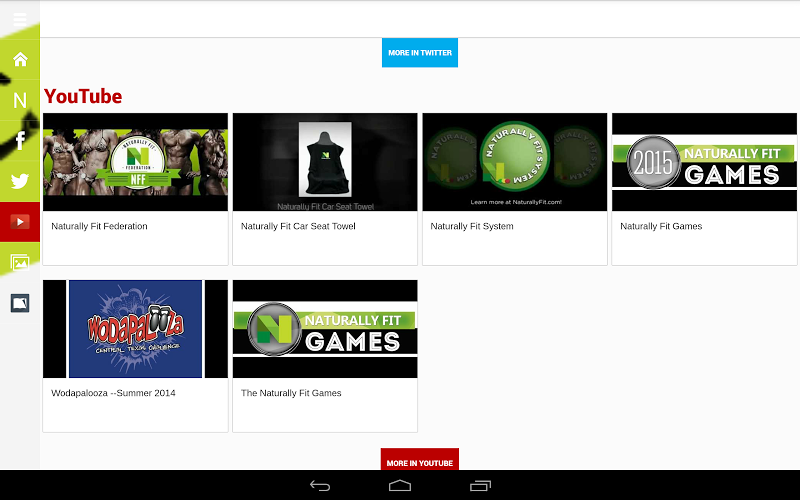This screenshot has height=500, width=800.
Task: Click the More in YouTube button
Action: [x=420, y=459]
